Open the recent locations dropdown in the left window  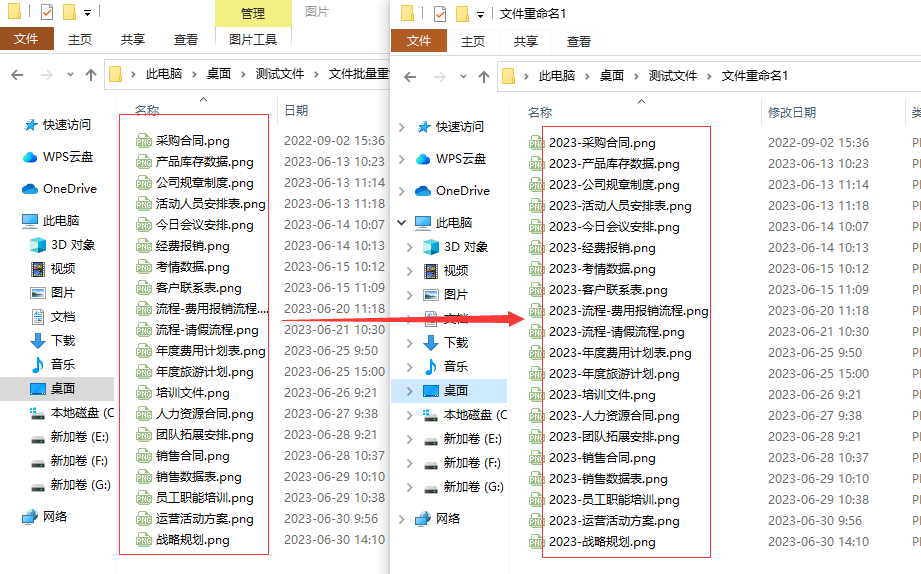(x=69, y=75)
